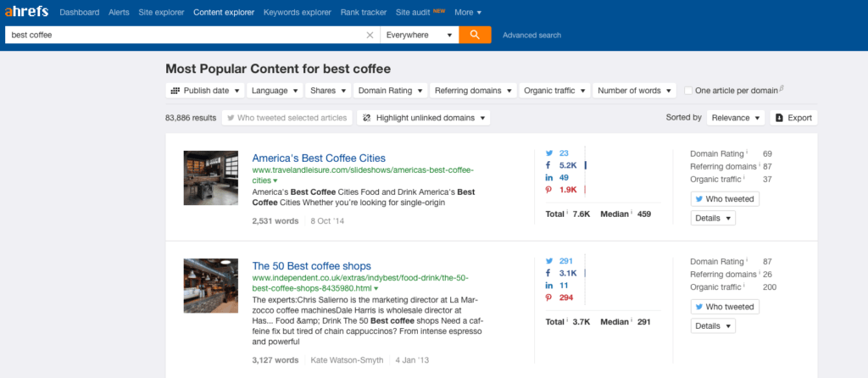Viewport: 868px width, 378px height.
Task: Click Pinterest icon beside 1.9K shares
Action: [x=549, y=190]
